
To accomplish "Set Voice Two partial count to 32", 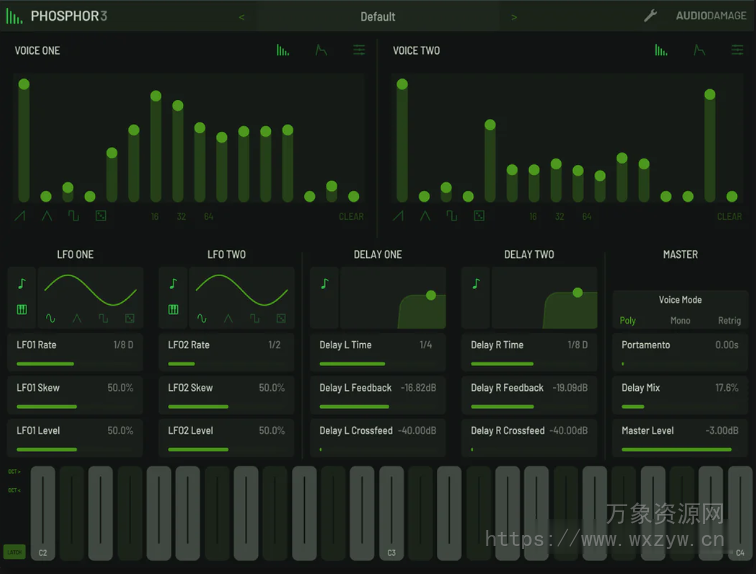I will click(x=559, y=217).
